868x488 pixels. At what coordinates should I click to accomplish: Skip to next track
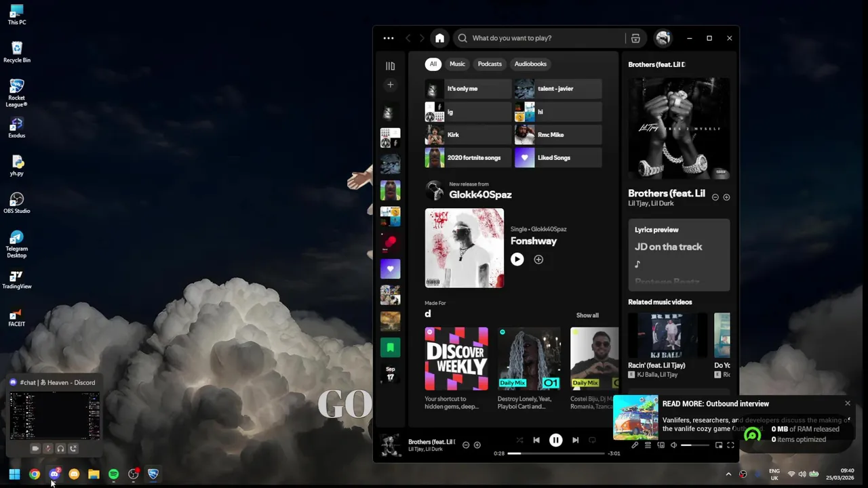click(x=575, y=440)
